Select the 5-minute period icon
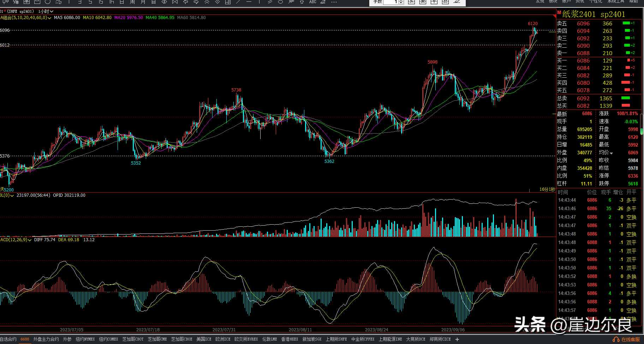 (90, 2)
